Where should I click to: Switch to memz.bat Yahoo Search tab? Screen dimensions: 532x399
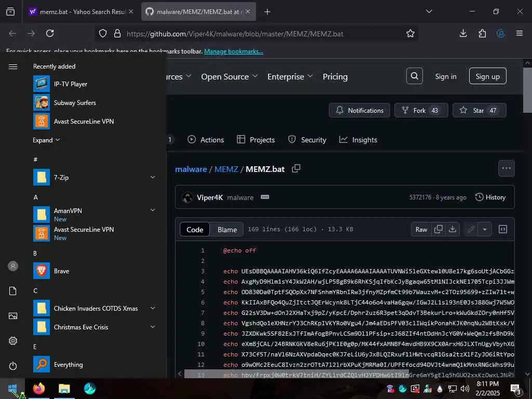coord(81,11)
